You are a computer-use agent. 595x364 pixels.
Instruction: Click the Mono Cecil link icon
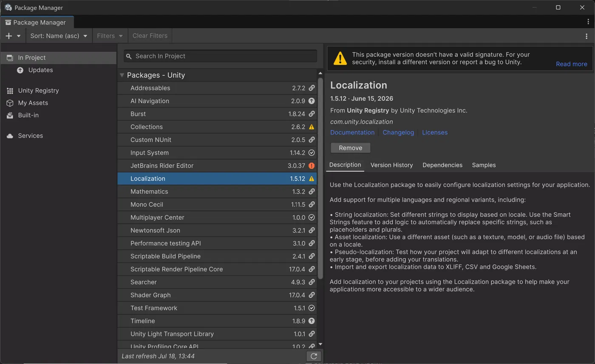click(x=312, y=205)
